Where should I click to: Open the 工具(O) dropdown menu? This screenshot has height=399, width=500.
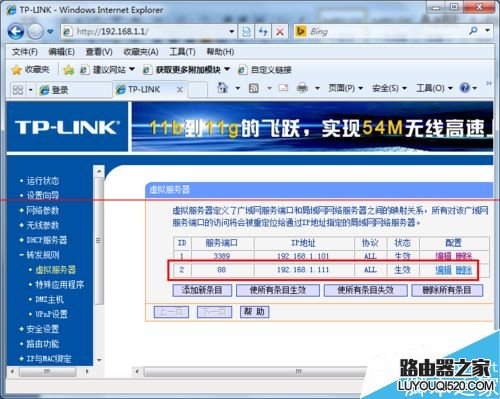click(434, 88)
